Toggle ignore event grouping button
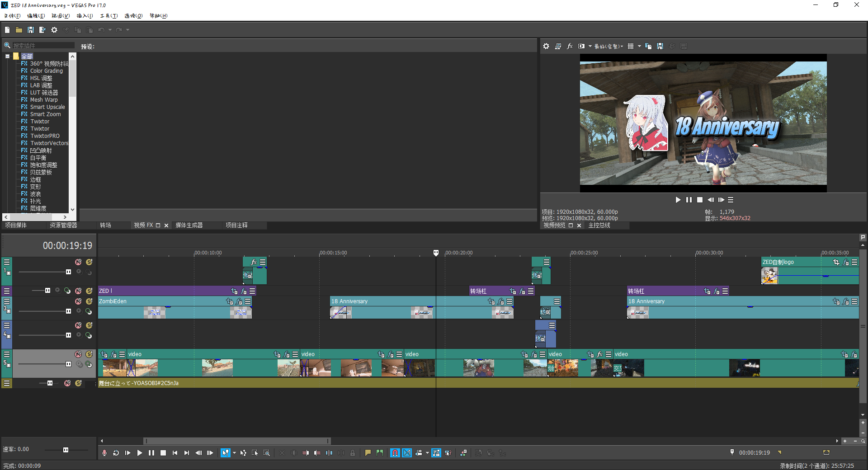 (x=448, y=453)
